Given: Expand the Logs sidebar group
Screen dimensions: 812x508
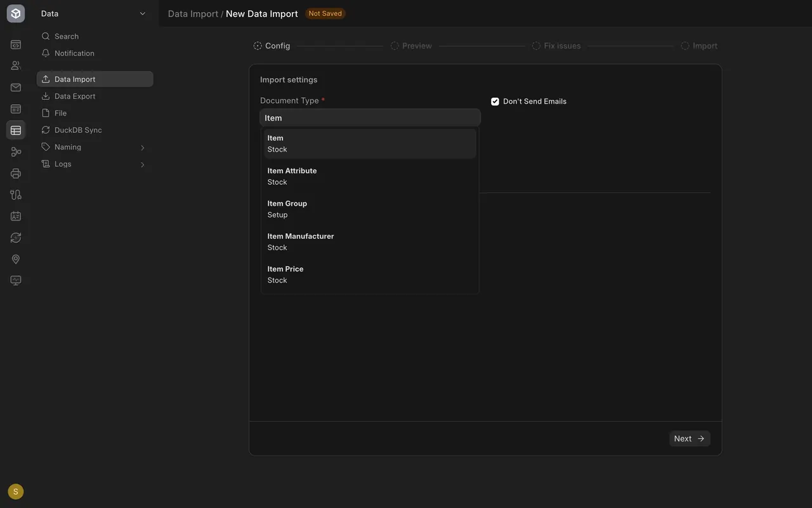Looking at the screenshot, I should (x=95, y=164).
